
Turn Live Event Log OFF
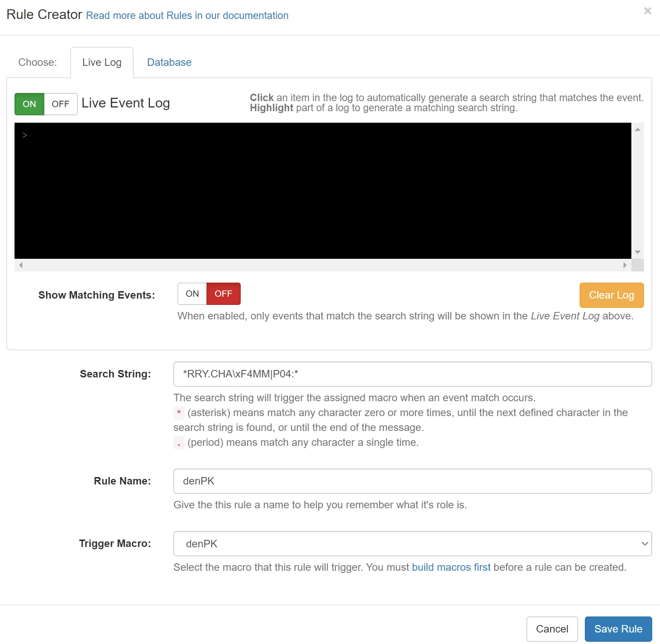point(61,104)
